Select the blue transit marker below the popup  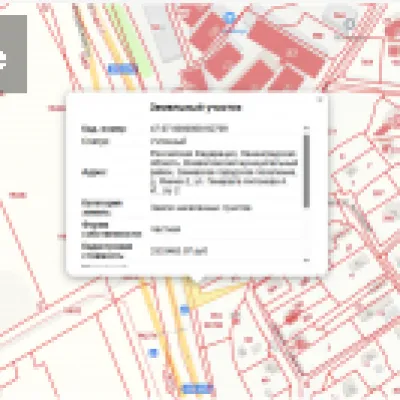185,310
